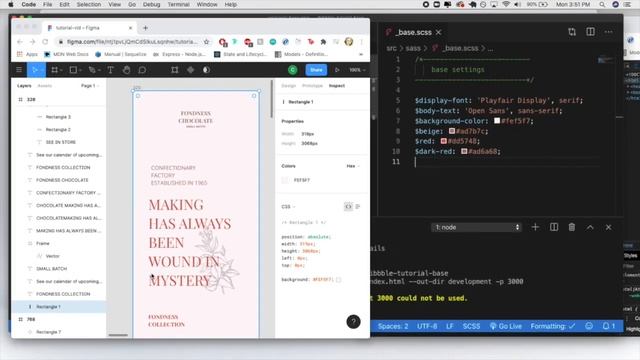This screenshot has width=640, height=360.
Task: Select the Move tool in Figma
Action: [x=35, y=70]
